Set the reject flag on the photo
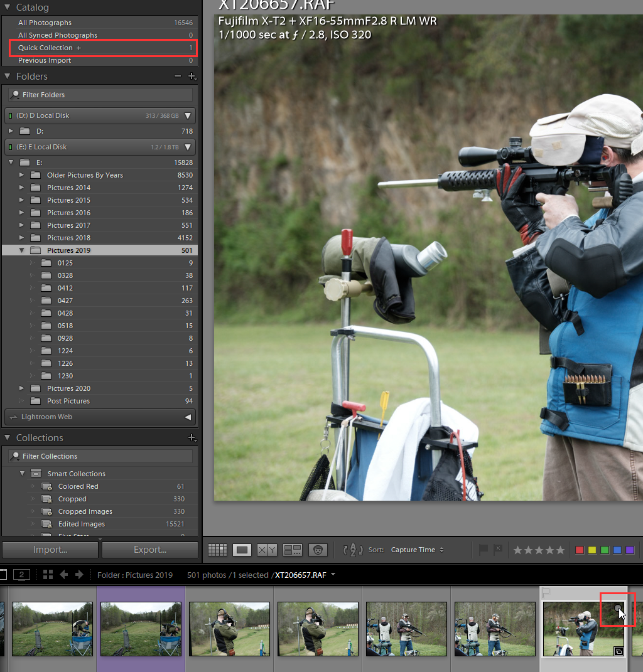The height and width of the screenshot is (672, 643). tap(499, 550)
